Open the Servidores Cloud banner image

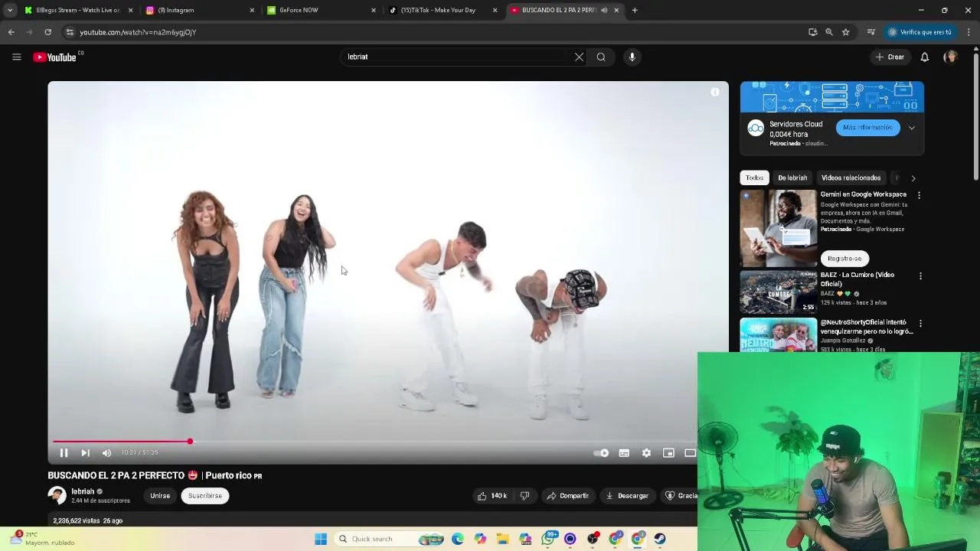point(832,97)
